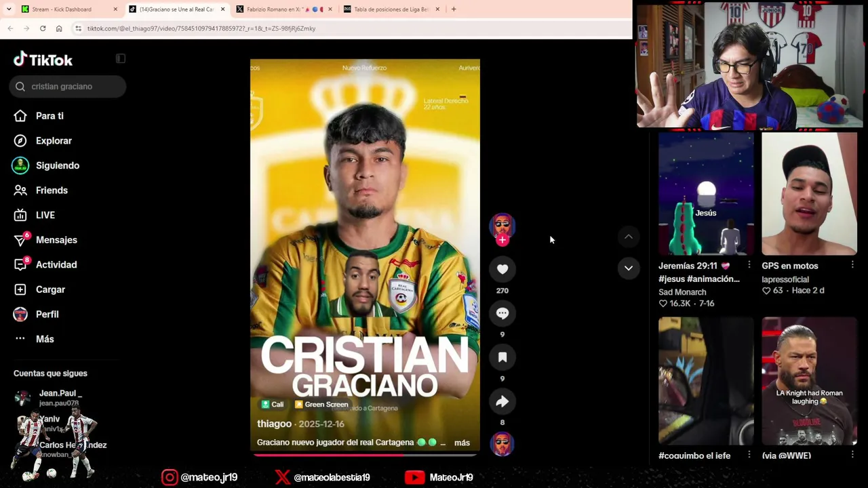Follow the creator with the red plus badge

502,240
